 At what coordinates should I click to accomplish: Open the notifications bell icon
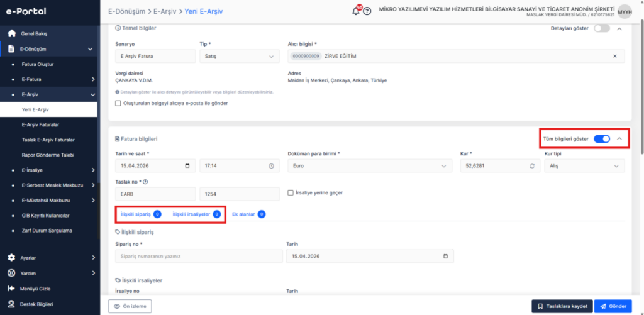[x=356, y=11]
